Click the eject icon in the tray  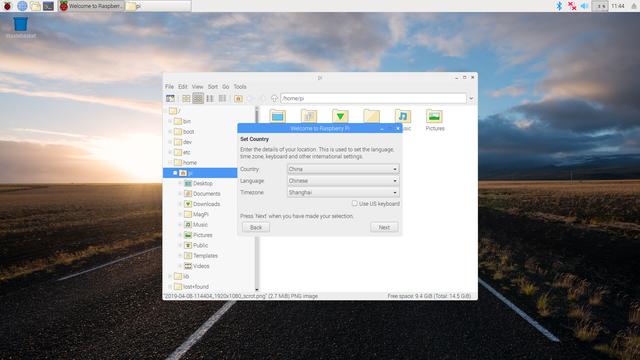pyautogui.click(x=634, y=6)
